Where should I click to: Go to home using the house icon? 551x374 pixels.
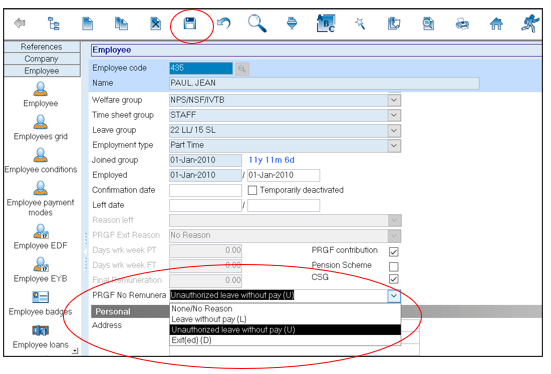[x=496, y=24]
